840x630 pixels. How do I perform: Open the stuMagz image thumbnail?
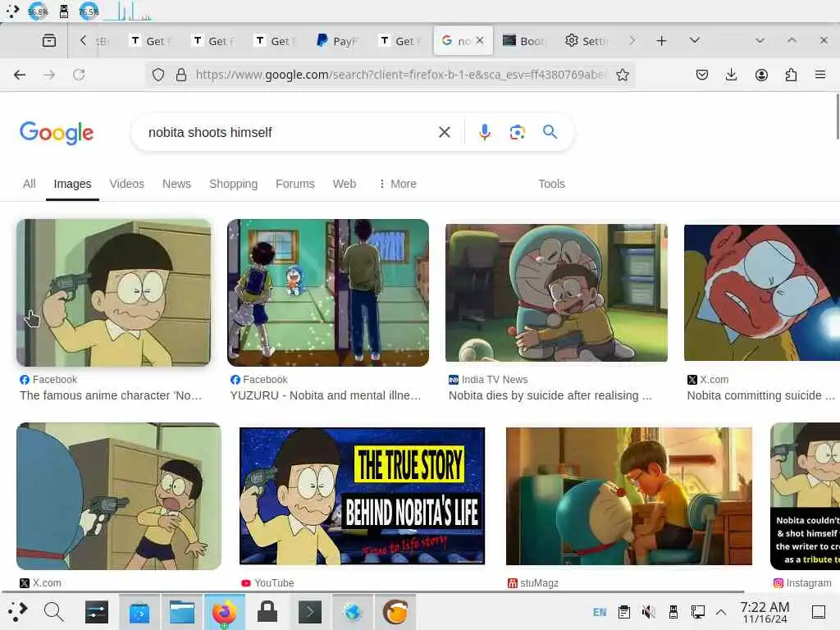629,496
